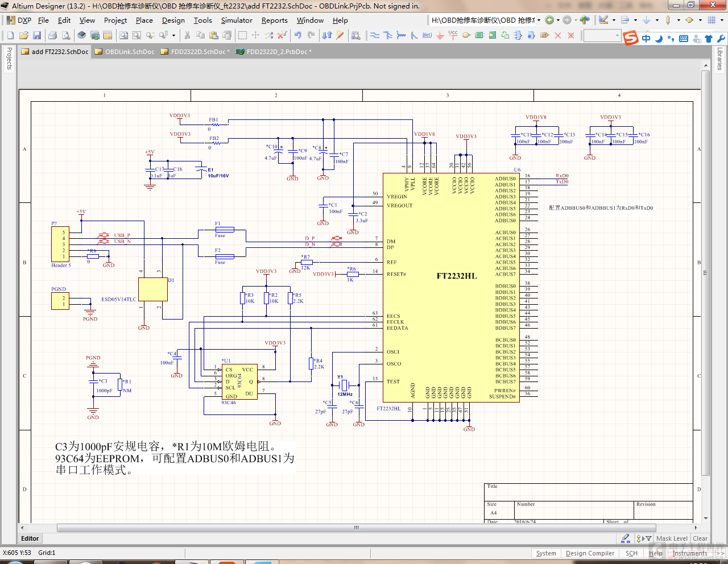Click the vertical scrollbar thumb
Image resolution: width=728 pixels, height=564 pixels.
pos(706,273)
